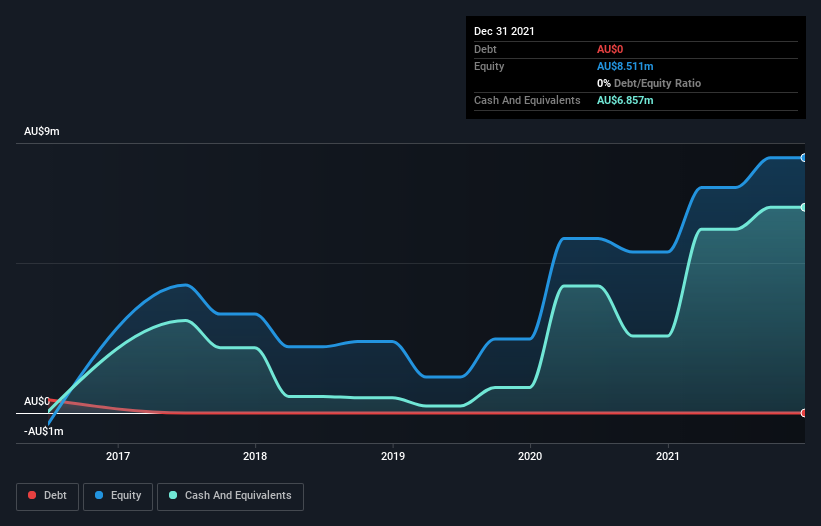This screenshot has height=526, width=821.
Task: Click the 2017 axis label
Action: coord(118,456)
